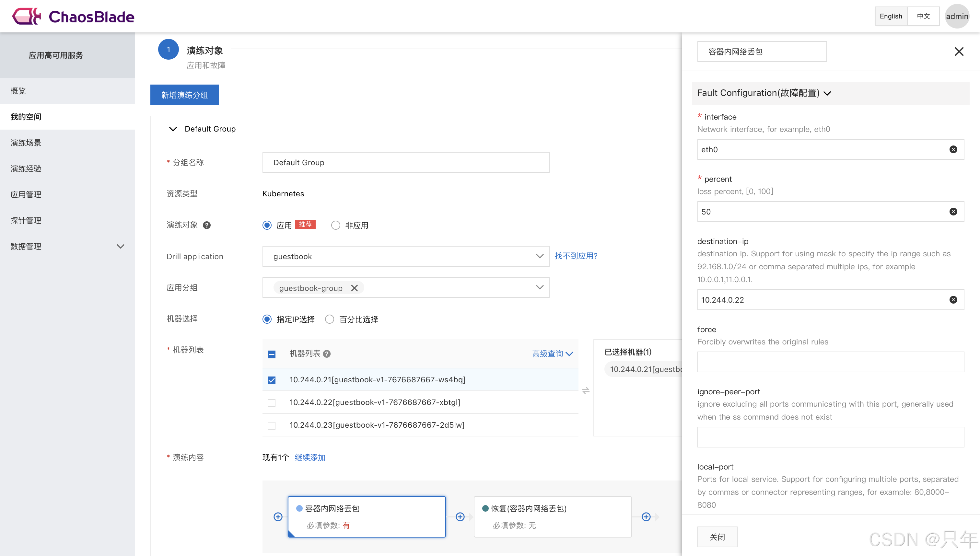This screenshot has height=556, width=980.
Task: Clear the percent value 50
Action: click(x=953, y=212)
